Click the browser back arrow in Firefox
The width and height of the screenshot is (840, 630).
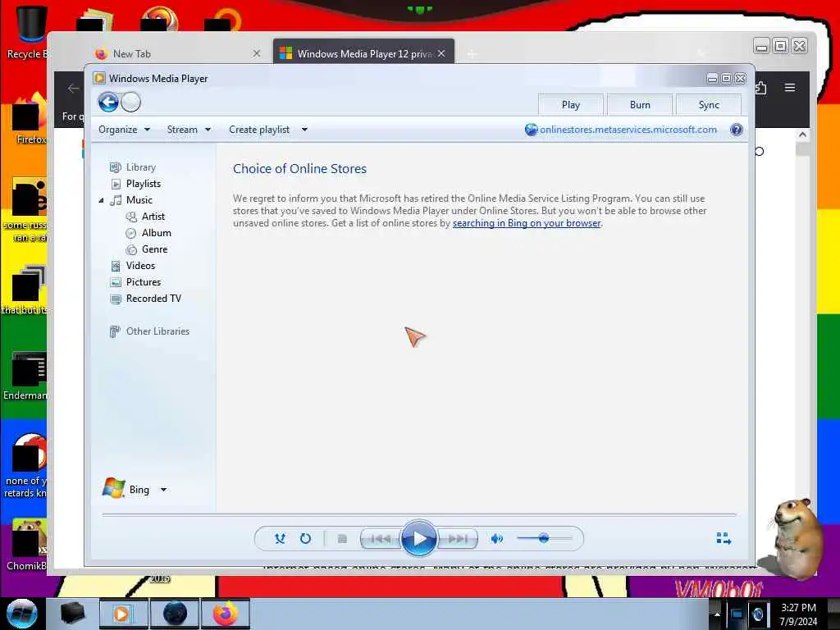pyautogui.click(x=73, y=89)
